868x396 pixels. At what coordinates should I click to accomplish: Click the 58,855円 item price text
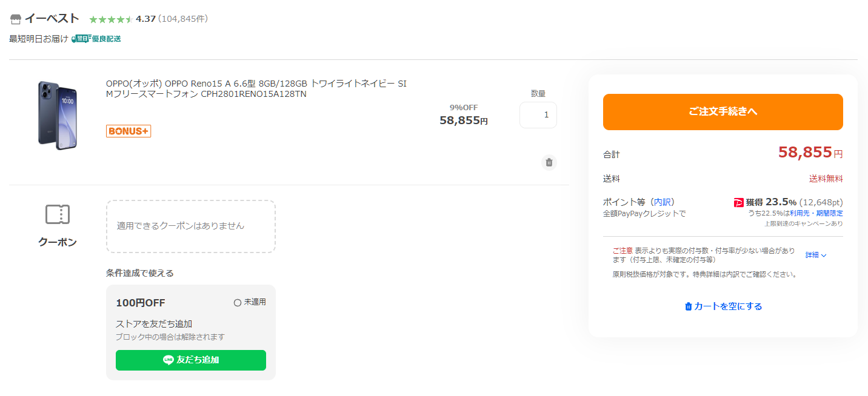(464, 120)
